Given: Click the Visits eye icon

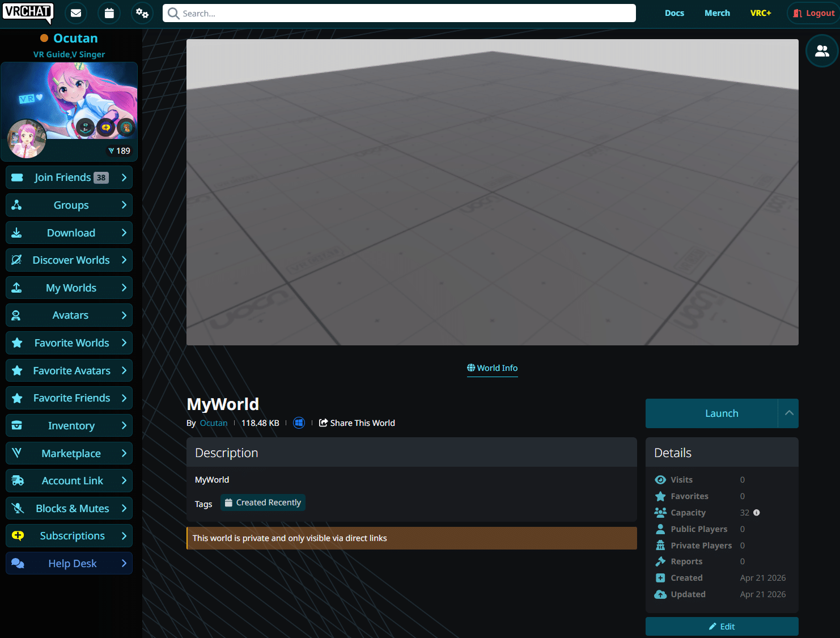Looking at the screenshot, I should [660, 480].
